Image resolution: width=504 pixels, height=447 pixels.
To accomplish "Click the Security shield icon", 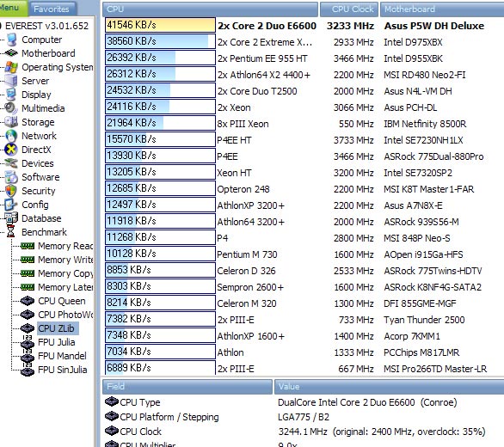I will click(11, 191).
